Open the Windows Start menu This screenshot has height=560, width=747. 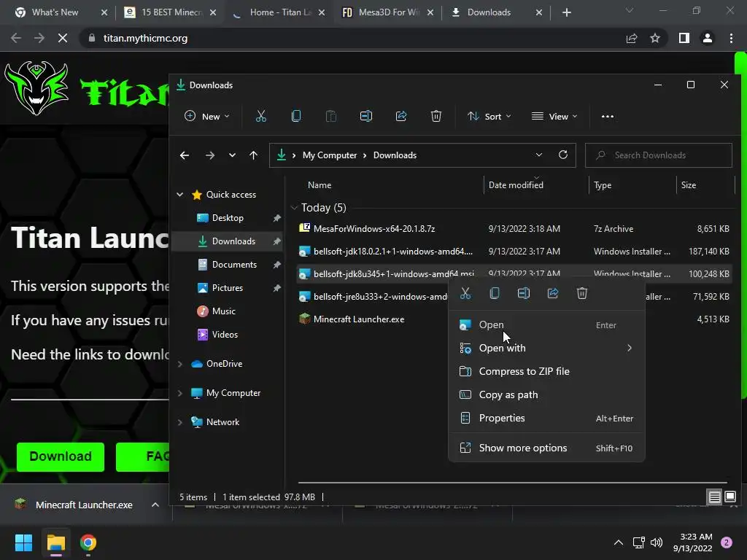23,542
